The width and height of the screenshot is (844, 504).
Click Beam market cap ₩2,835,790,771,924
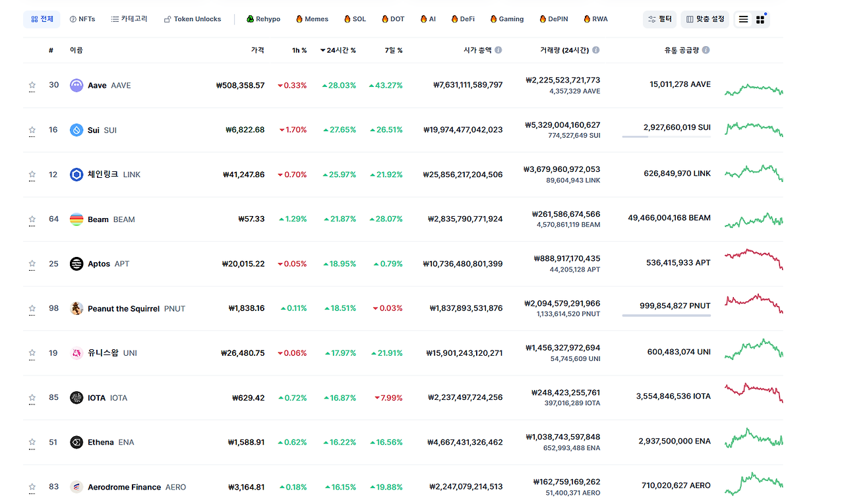pos(465,219)
